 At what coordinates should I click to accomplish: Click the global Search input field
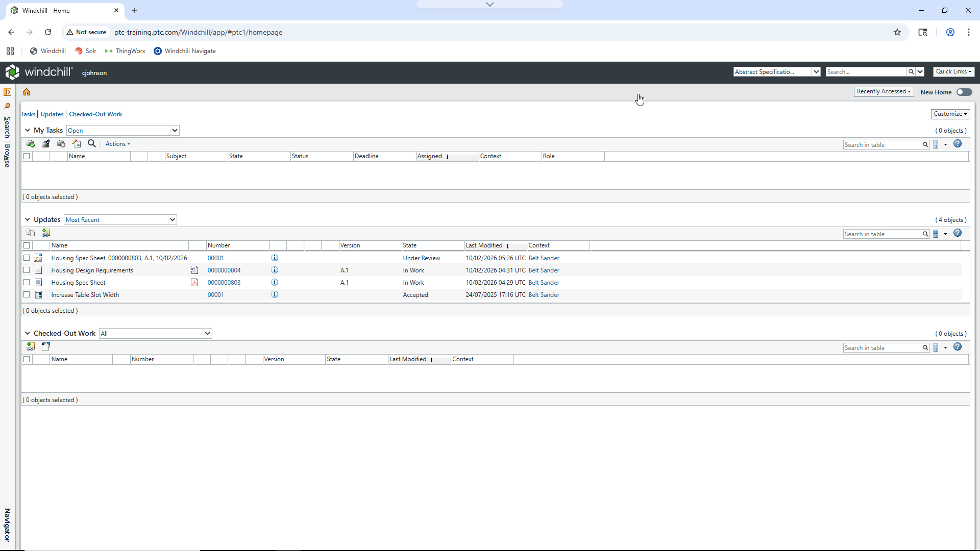(x=866, y=72)
